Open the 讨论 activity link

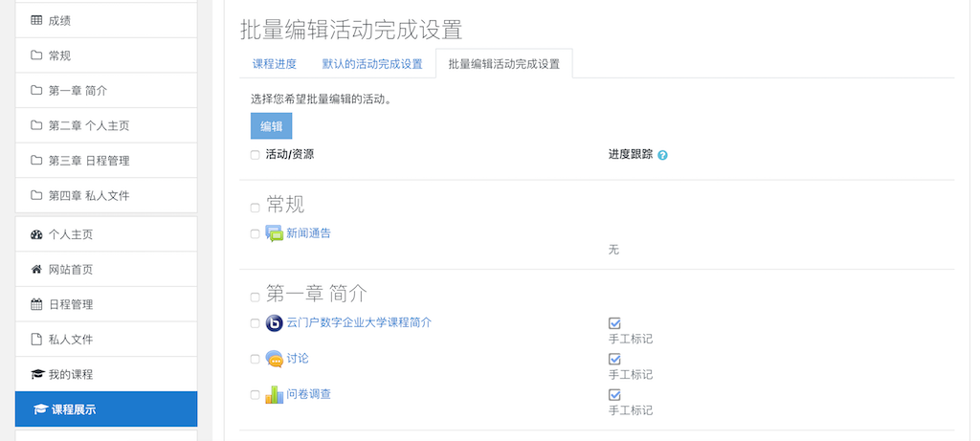pos(298,359)
